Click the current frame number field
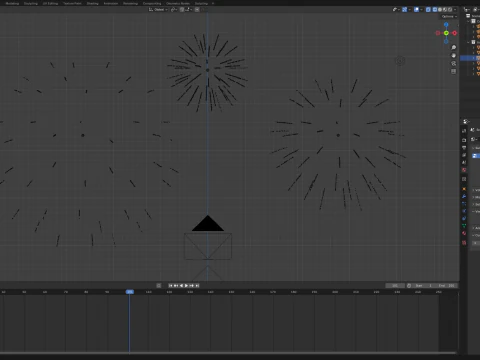 (395, 286)
